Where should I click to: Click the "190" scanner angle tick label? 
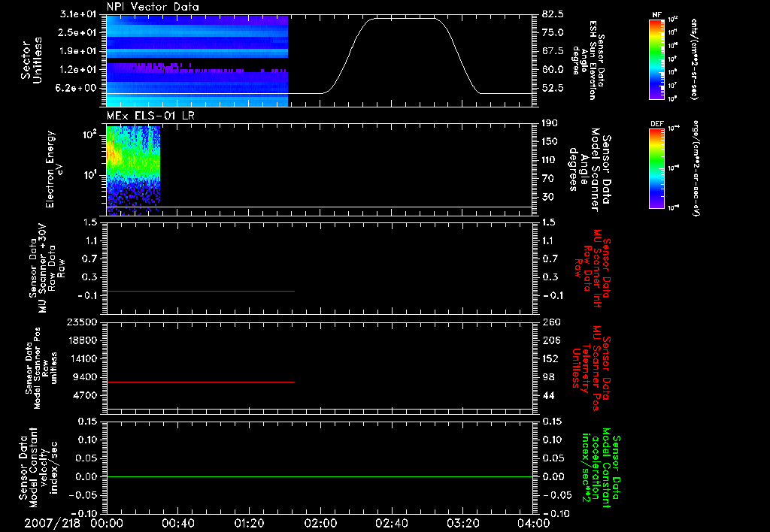pyautogui.click(x=550, y=123)
